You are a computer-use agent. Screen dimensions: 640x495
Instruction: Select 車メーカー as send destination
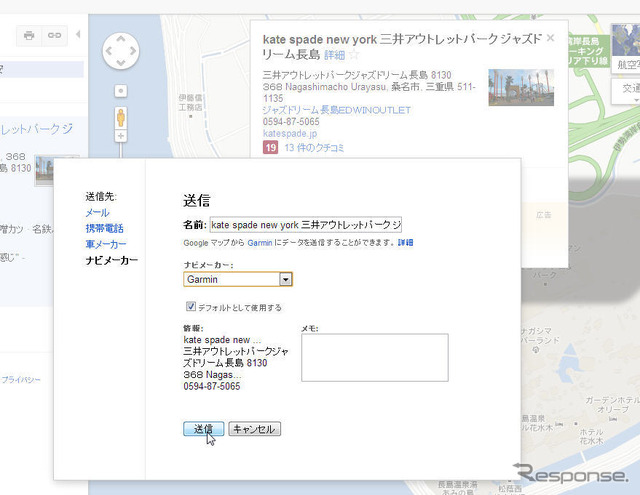click(x=106, y=244)
